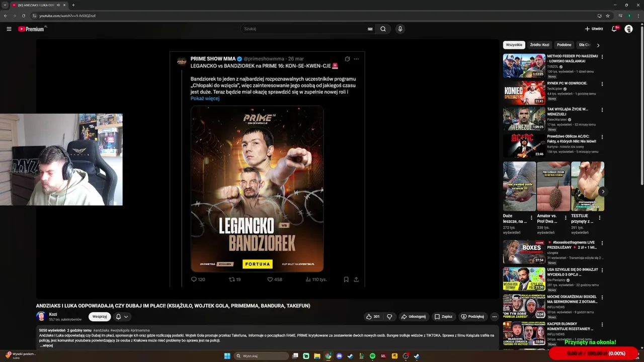
Task: Open more options for AC/DC video
Action: tap(602, 137)
